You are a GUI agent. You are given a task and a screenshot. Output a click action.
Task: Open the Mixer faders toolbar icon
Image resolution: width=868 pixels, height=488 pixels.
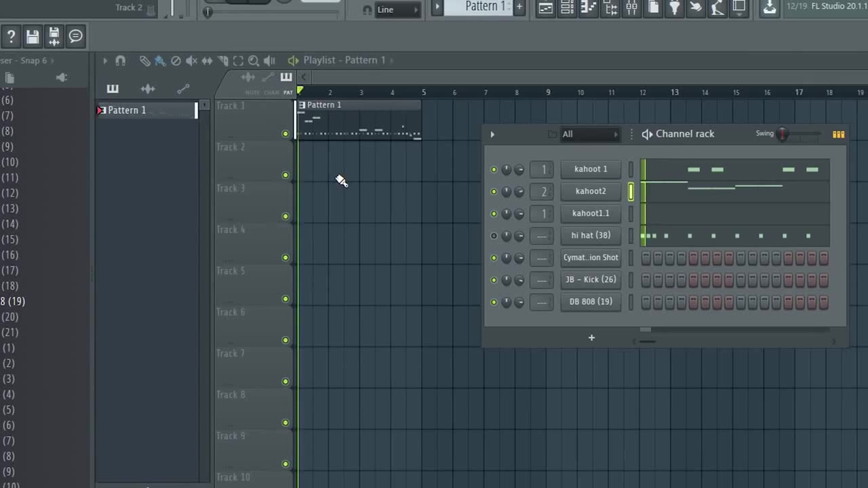click(632, 7)
